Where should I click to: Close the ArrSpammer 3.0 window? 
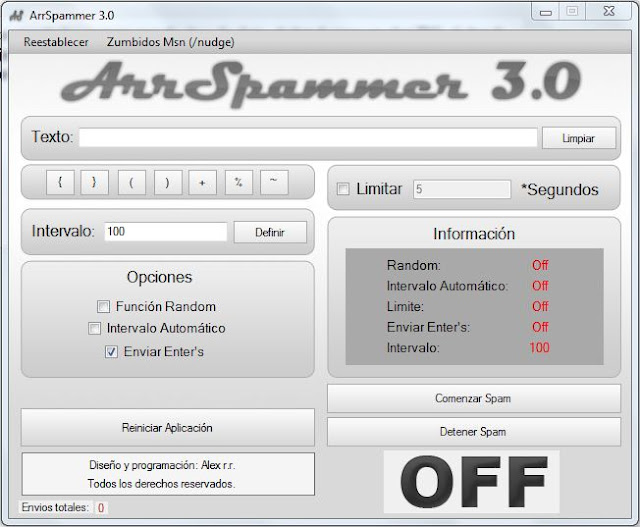[x=609, y=11]
